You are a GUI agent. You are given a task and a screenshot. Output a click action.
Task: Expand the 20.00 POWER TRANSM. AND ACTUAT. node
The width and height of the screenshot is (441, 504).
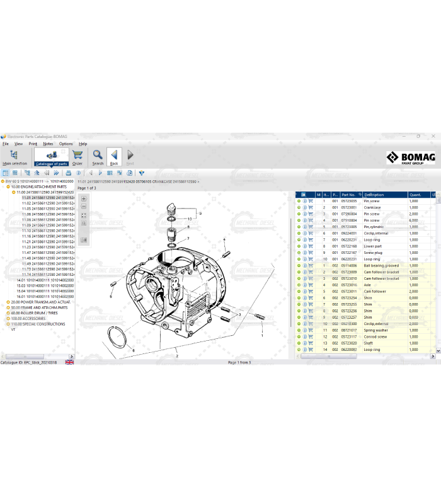(8, 302)
